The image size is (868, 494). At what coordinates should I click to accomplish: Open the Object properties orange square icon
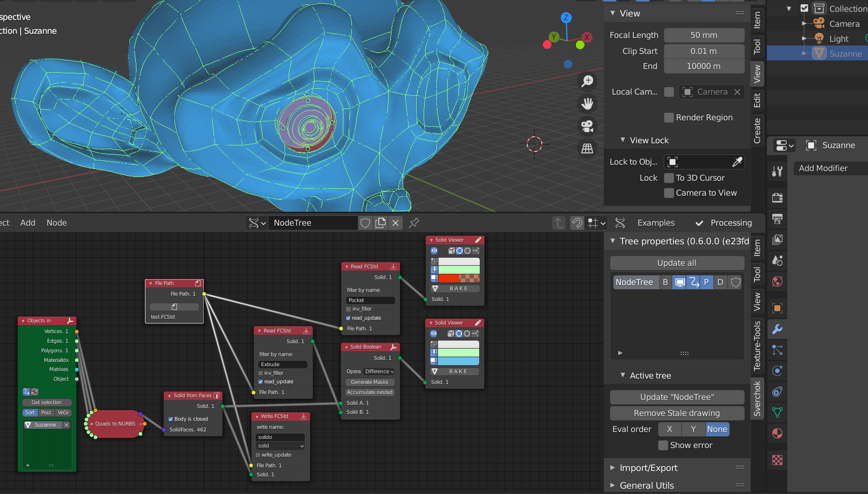(x=777, y=308)
